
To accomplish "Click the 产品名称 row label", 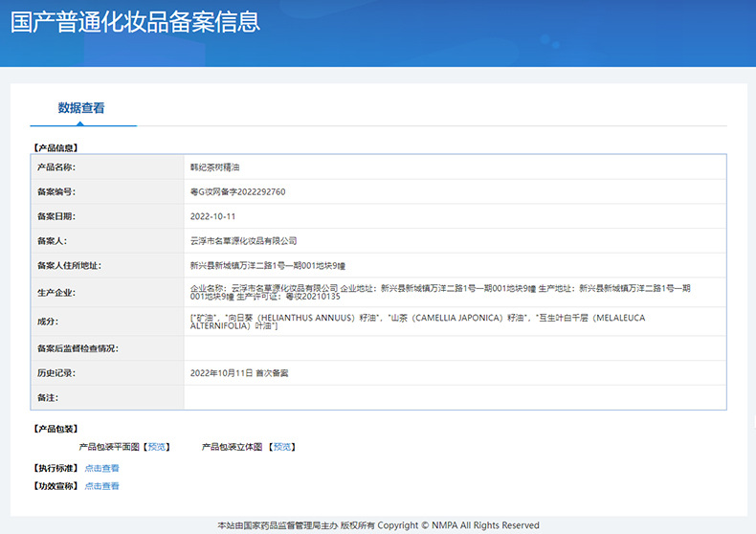I will [x=56, y=167].
